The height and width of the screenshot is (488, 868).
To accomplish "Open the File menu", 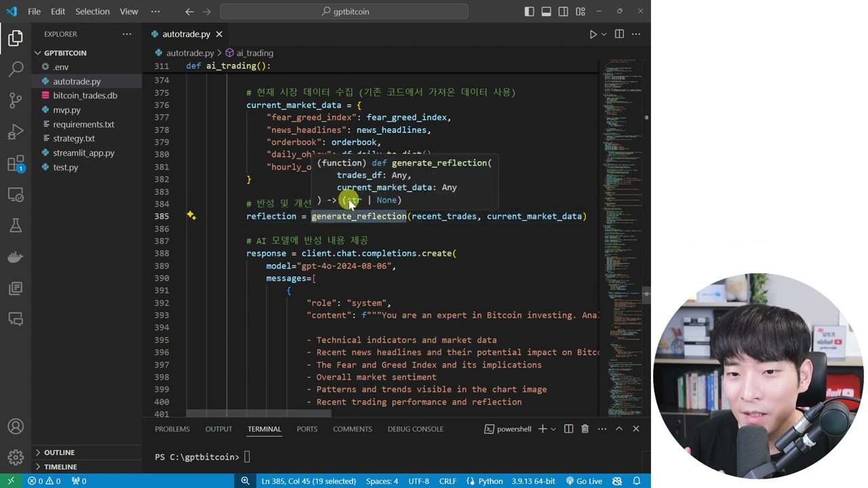I will pyautogui.click(x=34, y=12).
